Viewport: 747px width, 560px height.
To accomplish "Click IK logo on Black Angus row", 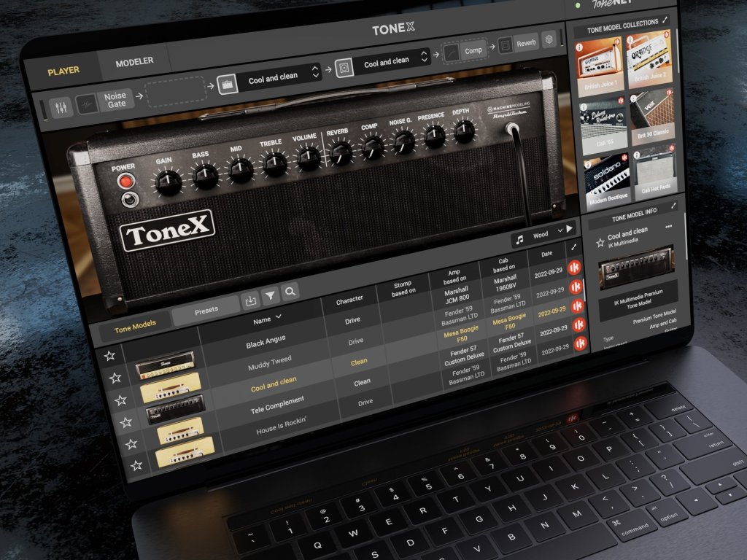I will [x=574, y=268].
